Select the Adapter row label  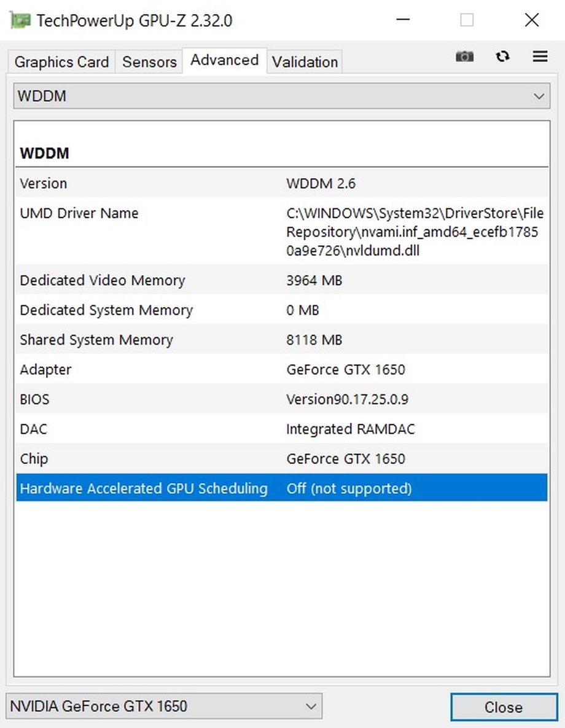(45, 370)
